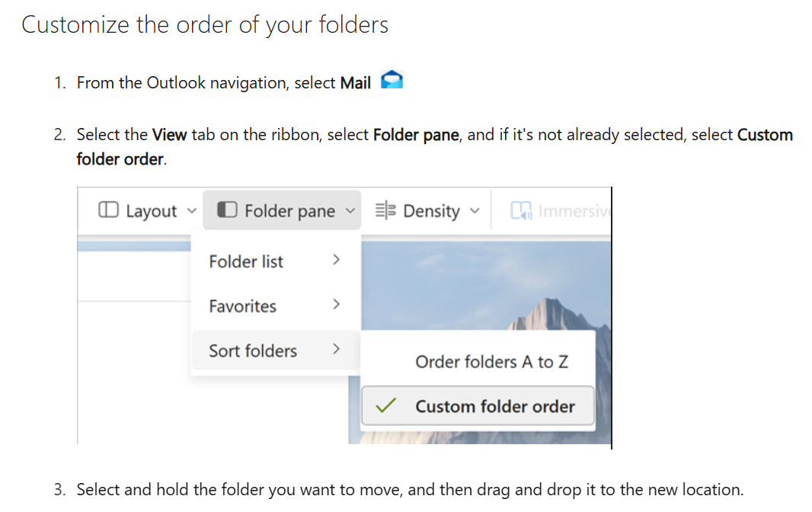
Task: Click the Immersive reader icon
Action: click(x=521, y=210)
